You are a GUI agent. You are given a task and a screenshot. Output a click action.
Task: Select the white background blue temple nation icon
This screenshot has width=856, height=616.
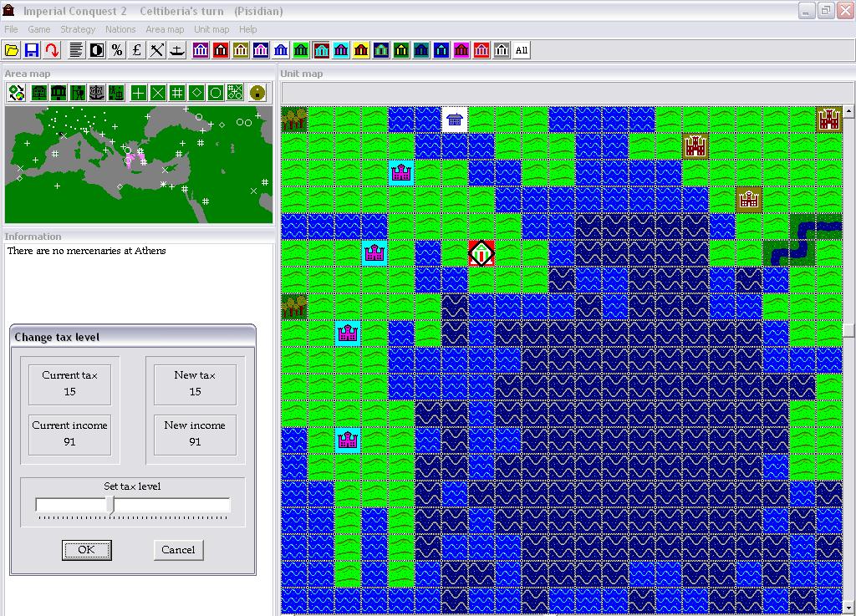pyautogui.click(x=281, y=50)
